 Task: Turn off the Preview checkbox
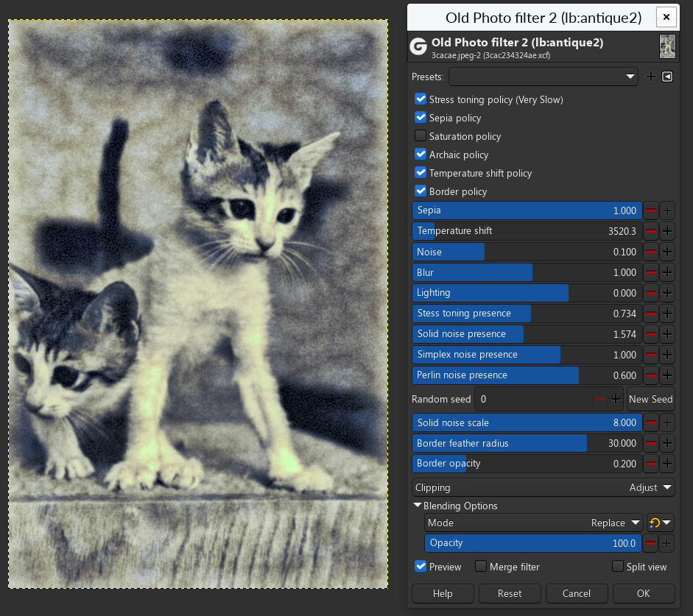421,566
